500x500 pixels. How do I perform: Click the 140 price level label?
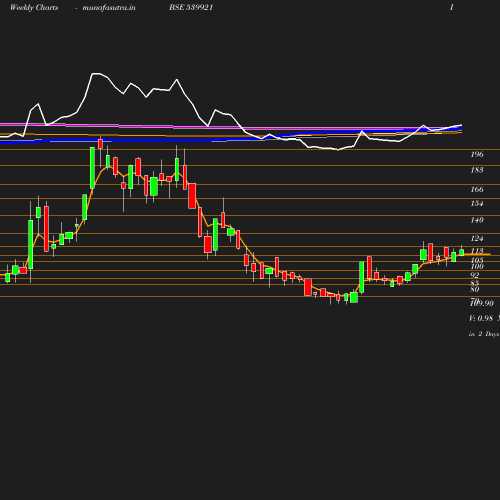pos(477,220)
